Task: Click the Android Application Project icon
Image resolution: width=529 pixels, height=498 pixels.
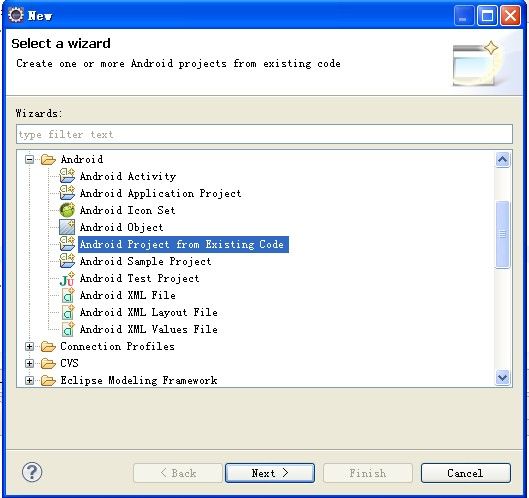Action: click(67, 193)
